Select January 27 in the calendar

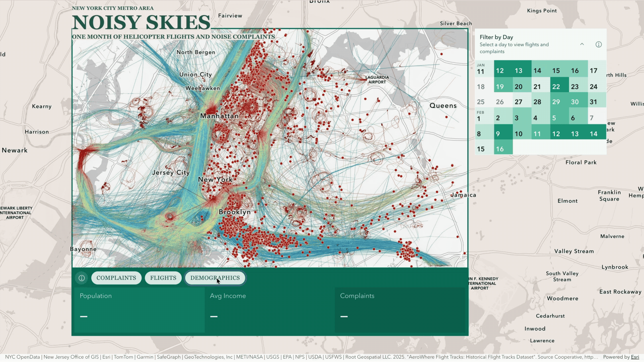pos(522,100)
